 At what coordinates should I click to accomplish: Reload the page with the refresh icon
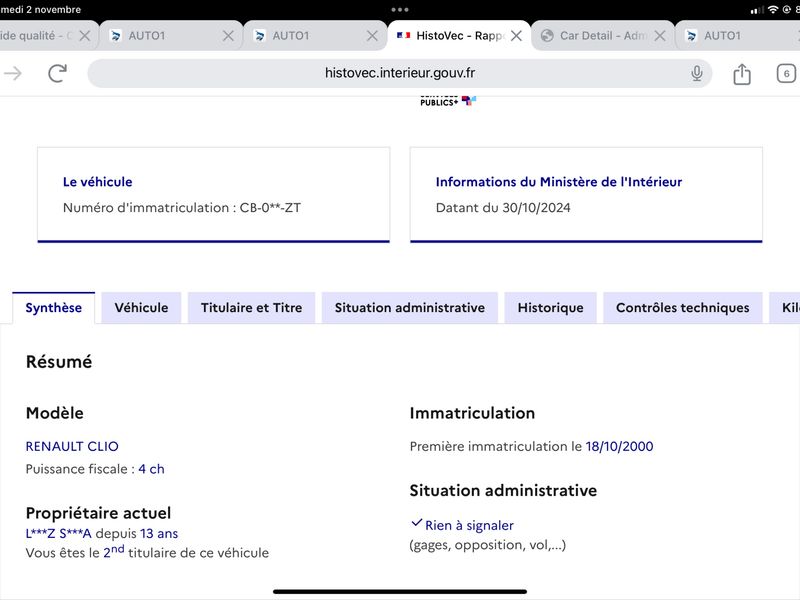coord(58,73)
